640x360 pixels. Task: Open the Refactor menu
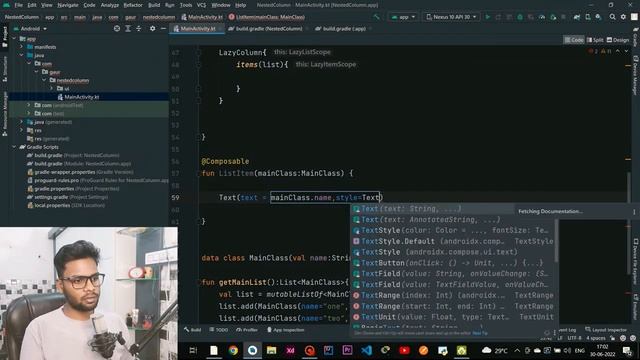click(x=133, y=5)
